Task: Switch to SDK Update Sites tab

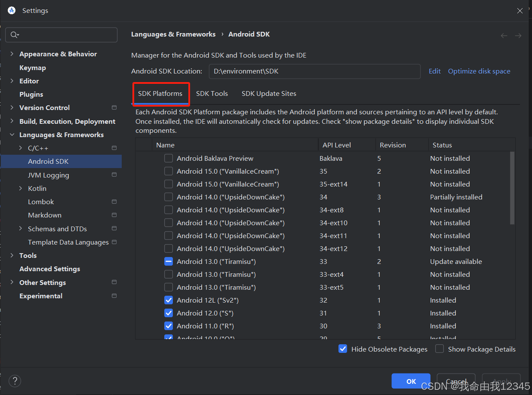Action: 269,93
